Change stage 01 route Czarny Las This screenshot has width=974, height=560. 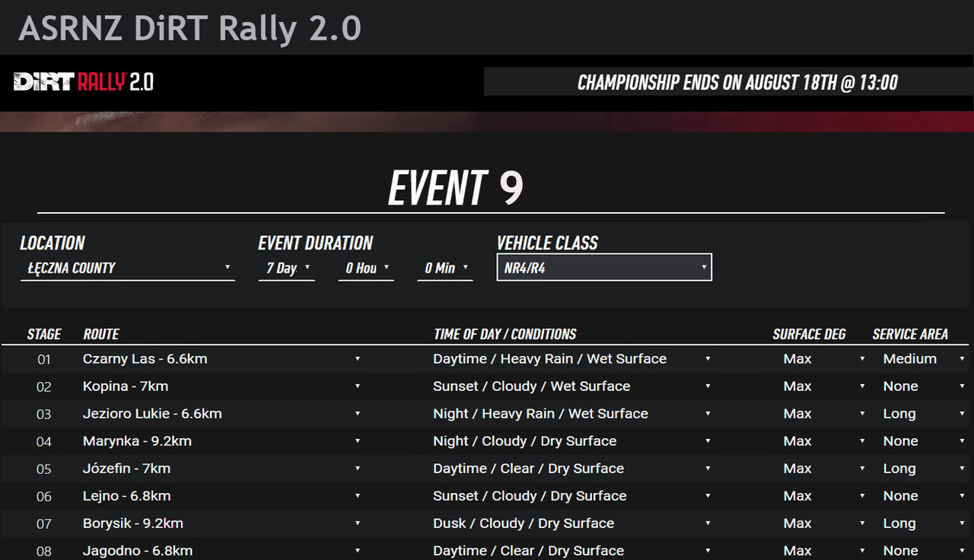click(221, 359)
